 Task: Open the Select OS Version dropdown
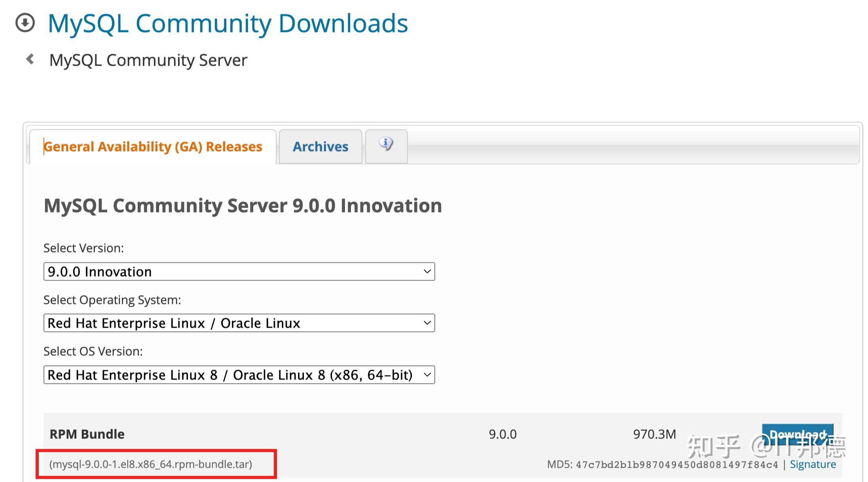[x=239, y=375]
